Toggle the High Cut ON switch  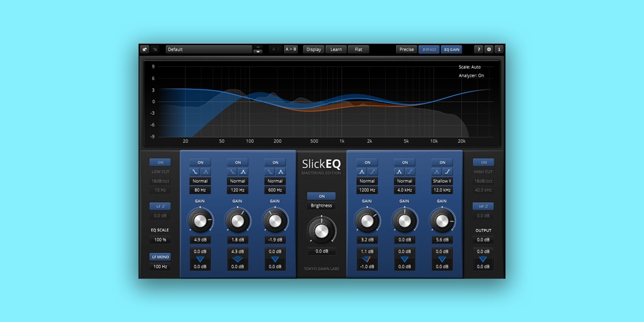[483, 162]
